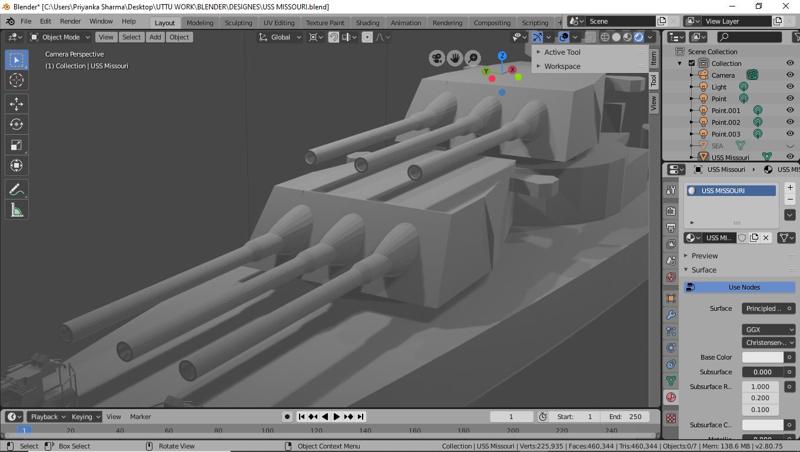Viewport: 800px width, 452px height.
Task: Open Playback dropdown in timeline
Action: tap(47, 417)
